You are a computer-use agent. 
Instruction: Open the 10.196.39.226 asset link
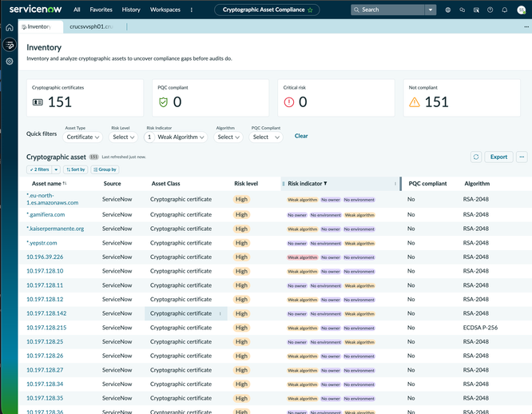[45, 257]
